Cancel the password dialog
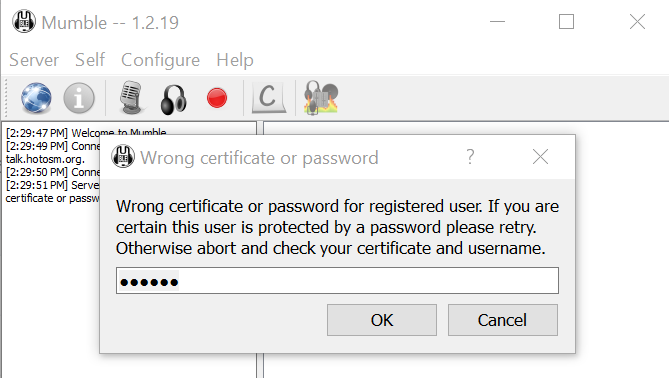The image size is (669, 378). tap(503, 320)
